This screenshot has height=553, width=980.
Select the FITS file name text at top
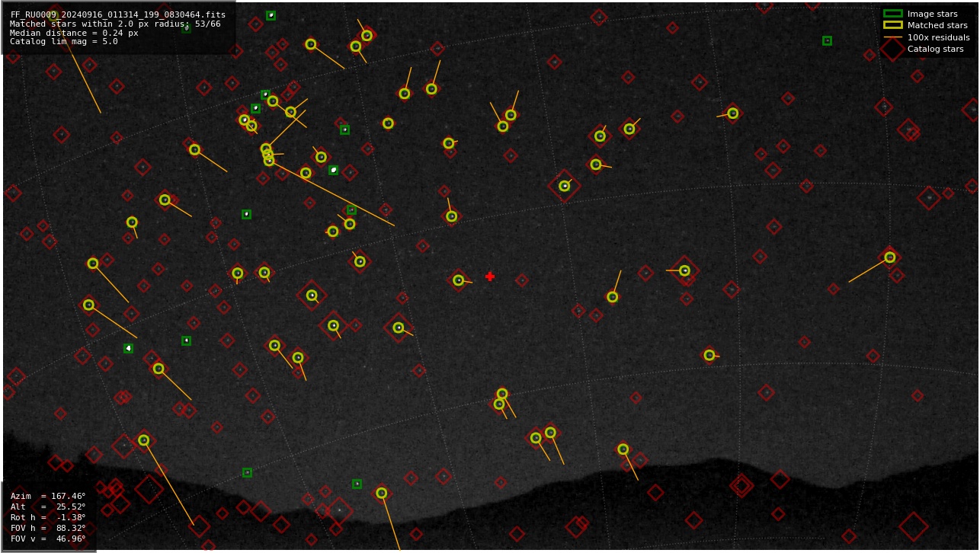click(118, 14)
